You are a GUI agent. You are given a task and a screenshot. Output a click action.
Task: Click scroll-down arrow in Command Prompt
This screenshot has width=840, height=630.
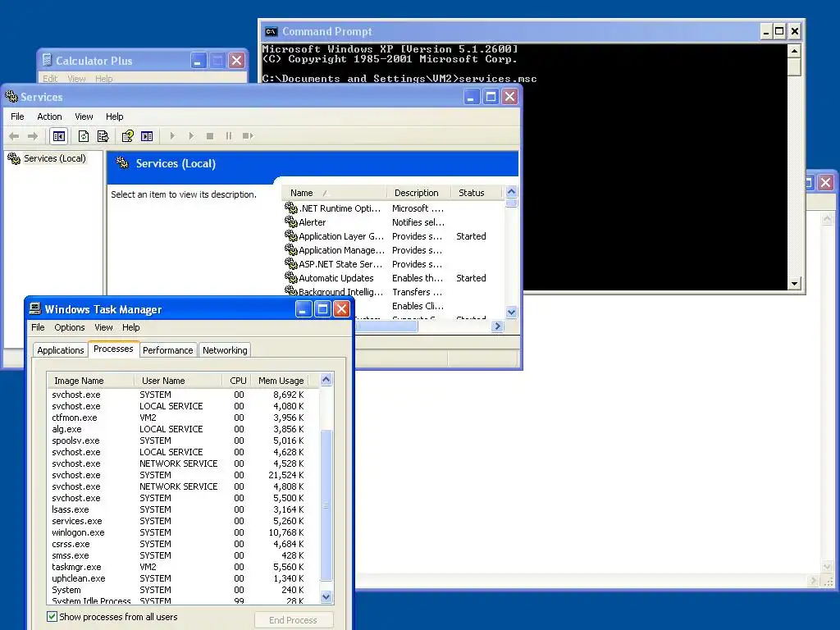tap(794, 283)
